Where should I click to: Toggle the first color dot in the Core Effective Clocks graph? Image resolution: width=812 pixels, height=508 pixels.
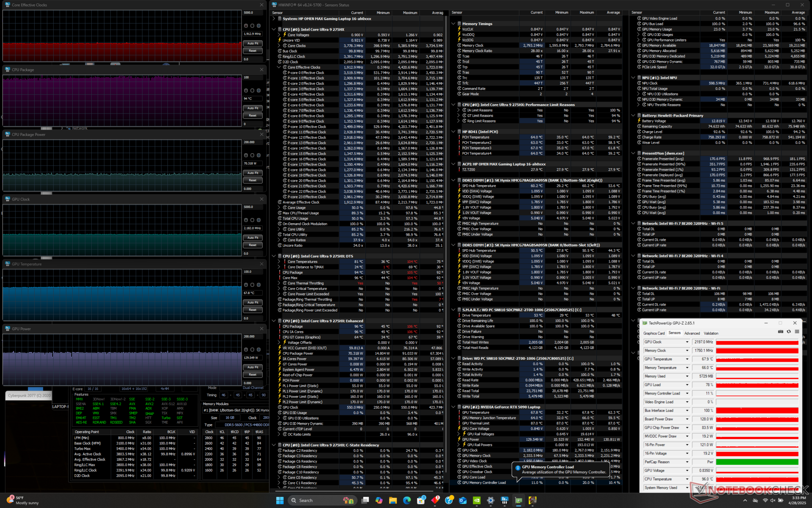coord(246,26)
